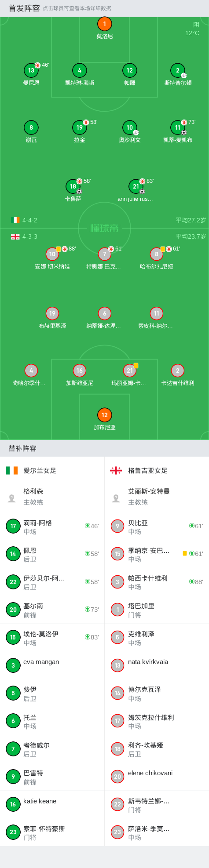
Task: Select head coach 艾丽斯-安特曼 entry
Action: point(157,497)
